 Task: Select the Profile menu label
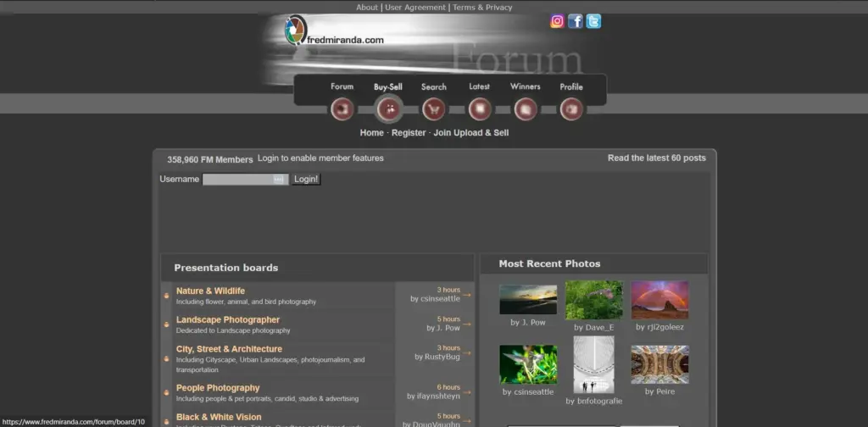pyautogui.click(x=571, y=86)
